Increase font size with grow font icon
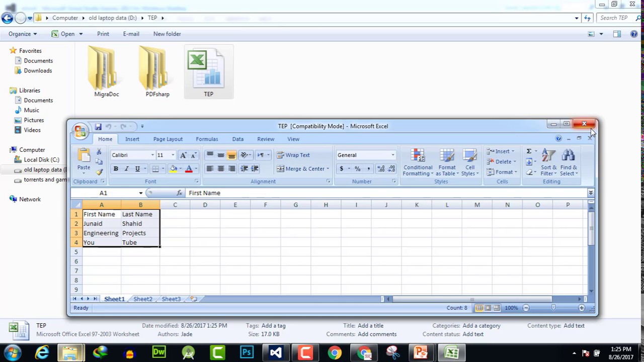The image size is (644, 362). (x=183, y=155)
